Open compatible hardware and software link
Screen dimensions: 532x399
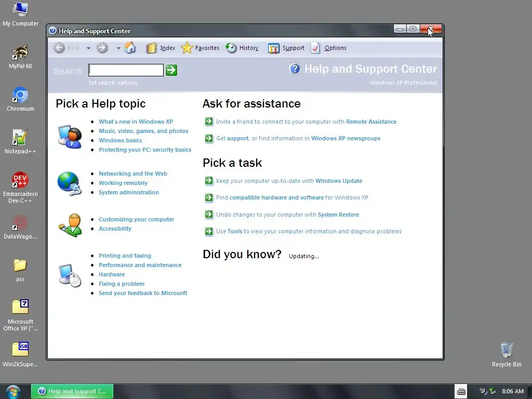coord(276,197)
